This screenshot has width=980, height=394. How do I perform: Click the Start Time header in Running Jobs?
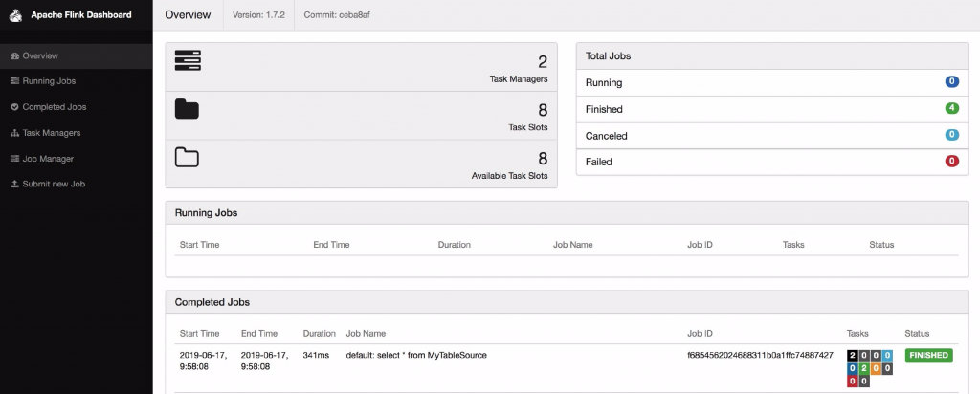pyautogui.click(x=199, y=245)
